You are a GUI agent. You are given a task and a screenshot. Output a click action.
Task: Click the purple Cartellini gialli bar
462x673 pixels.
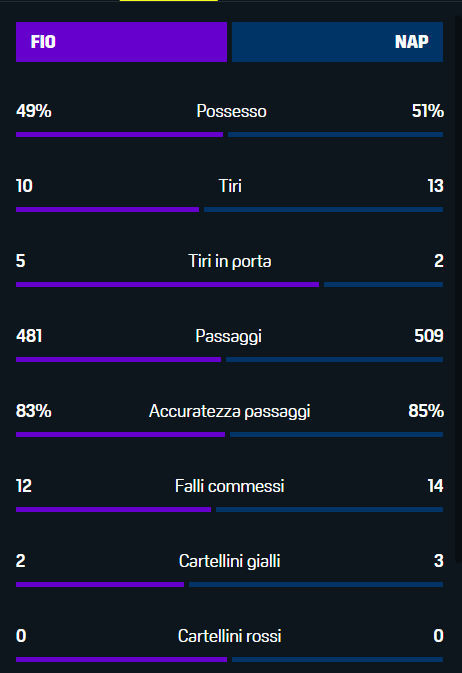100,585
